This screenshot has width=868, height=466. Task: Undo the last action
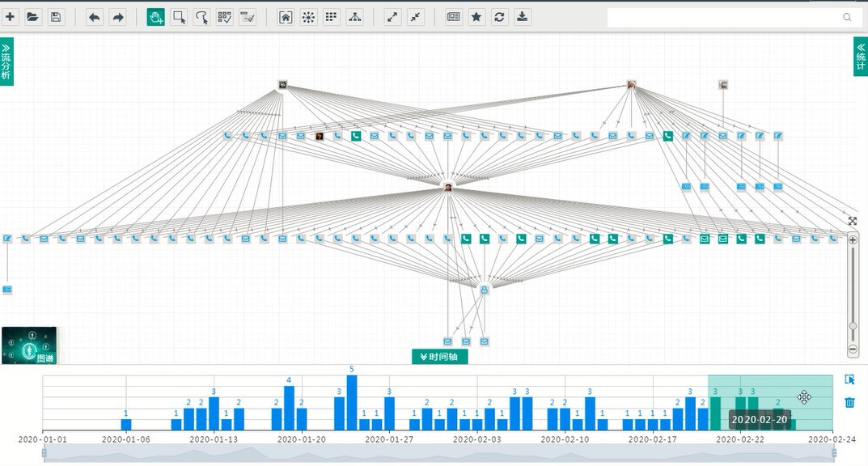pos(95,17)
